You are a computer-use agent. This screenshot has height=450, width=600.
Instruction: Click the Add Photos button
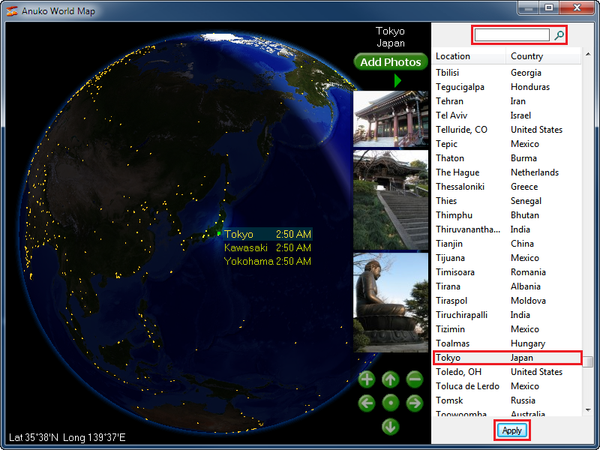[x=390, y=62]
